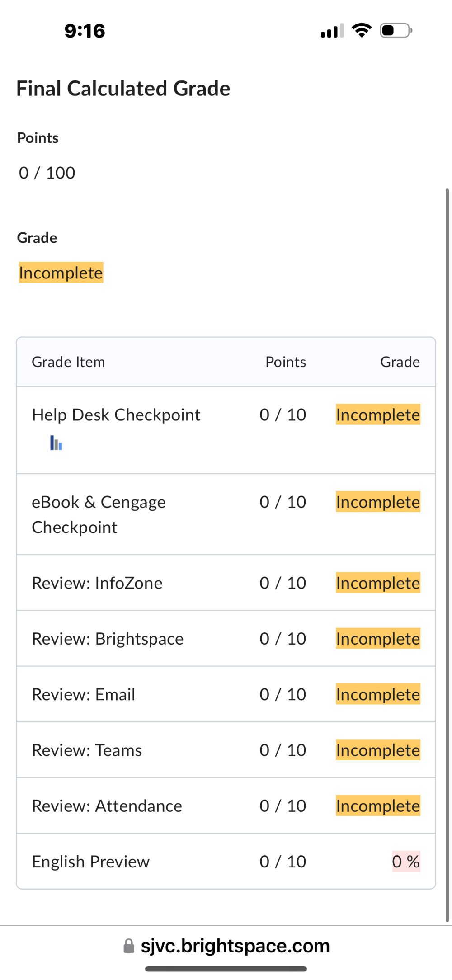Open the English Preview grade item
The height and width of the screenshot is (980, 452).
90,862
